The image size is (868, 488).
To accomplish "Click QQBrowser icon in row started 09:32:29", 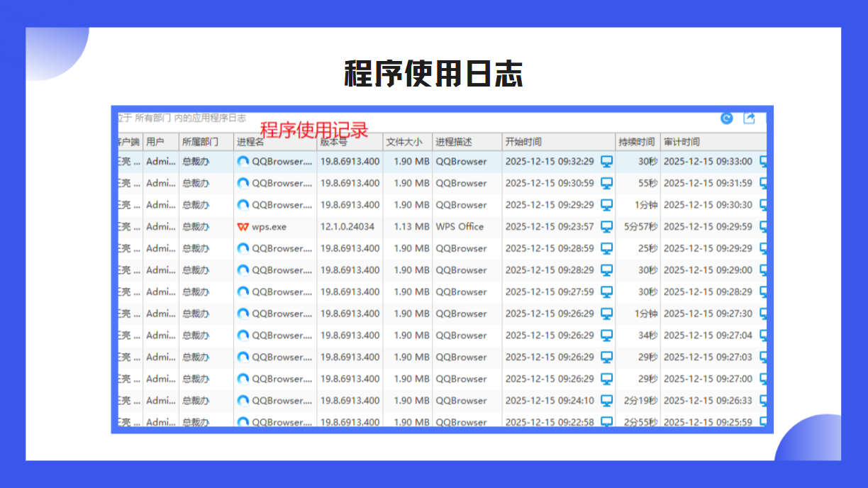I will 243,162.
